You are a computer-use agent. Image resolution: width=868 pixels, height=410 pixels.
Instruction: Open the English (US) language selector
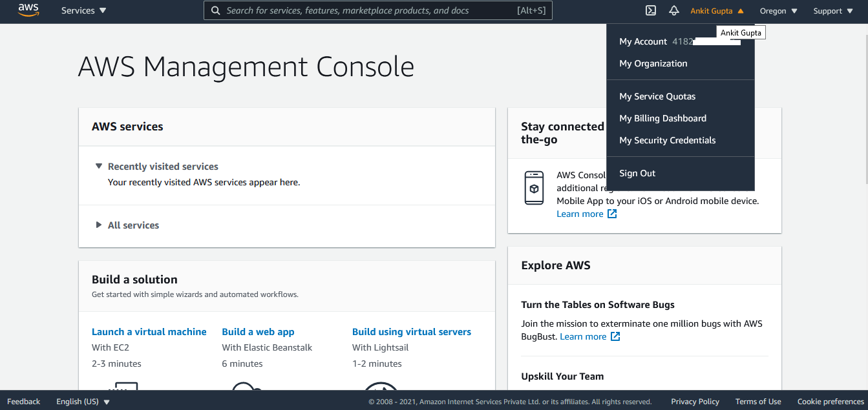[83, 402]
